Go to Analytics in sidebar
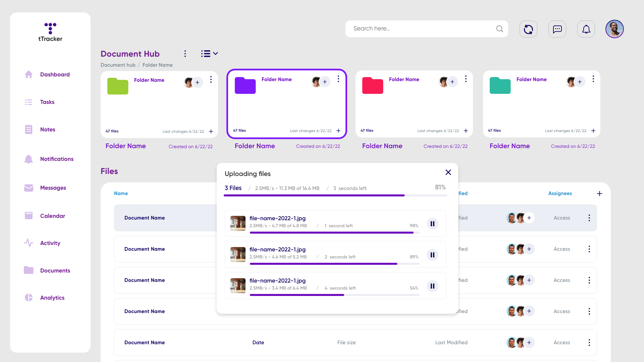Viewport: 644px width, 362px height. (52, 298)
